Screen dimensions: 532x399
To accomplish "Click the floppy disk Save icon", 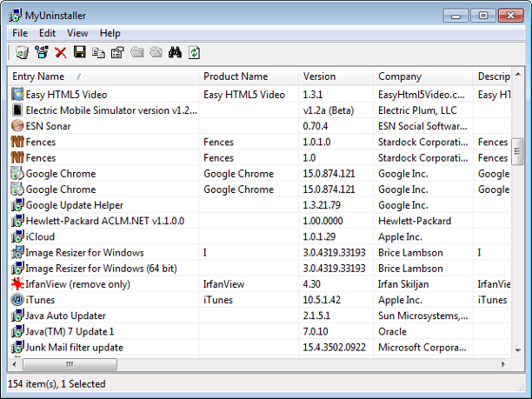I will coord(80,52).
